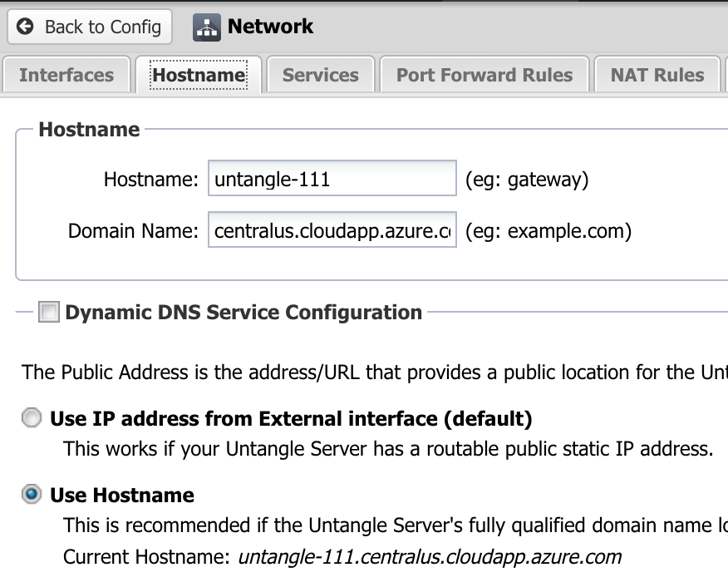Enable Dynamic DNS Service Configuration checkbox
Viewport: 728px width, 587px height.
tap(49, 312)
